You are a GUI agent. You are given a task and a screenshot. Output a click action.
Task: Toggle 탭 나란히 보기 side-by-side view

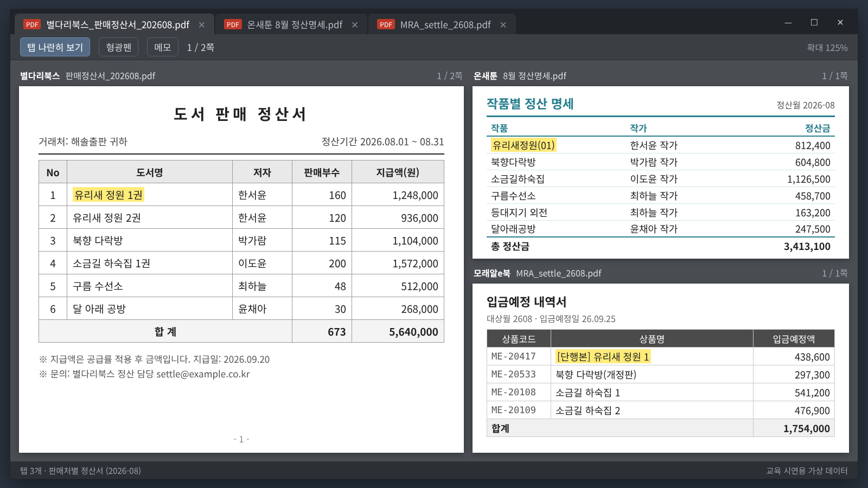(55, 47)
